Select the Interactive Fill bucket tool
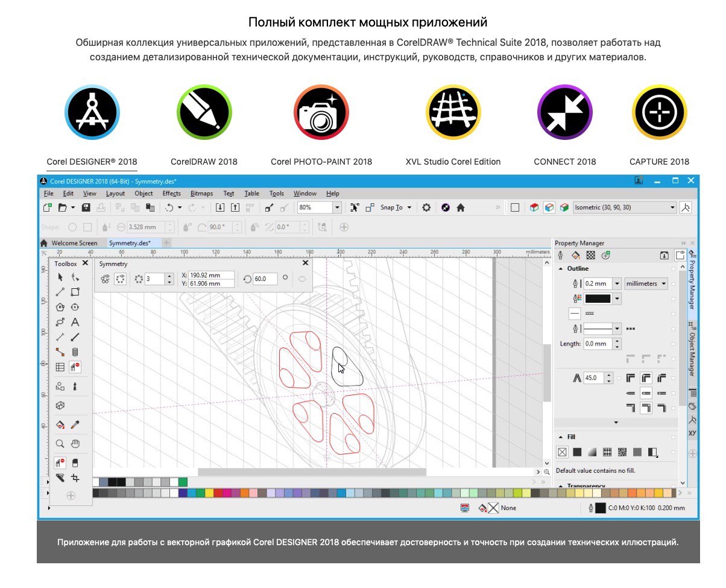Image resolution: width=726 pixels, height=588 pixels. coord(60,425)
